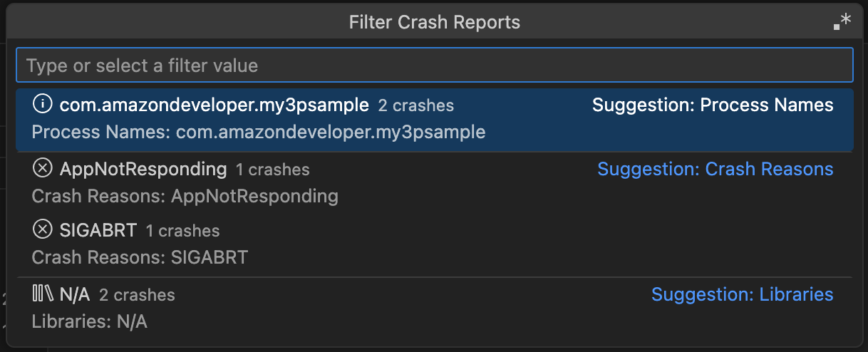Click the Crash Reasons: SIGABRT description
This screenshot has height=352, width=868.
[140, 257]
